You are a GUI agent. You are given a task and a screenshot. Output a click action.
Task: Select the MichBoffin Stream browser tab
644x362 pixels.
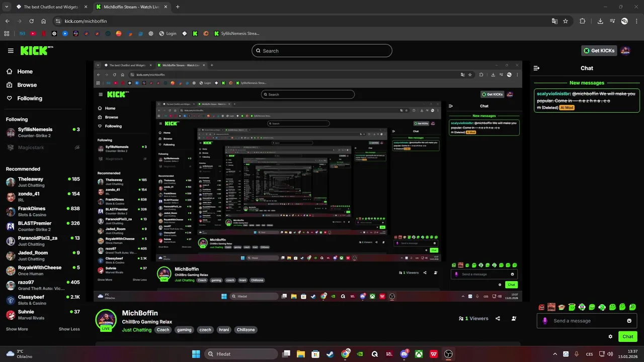point(131,7)
